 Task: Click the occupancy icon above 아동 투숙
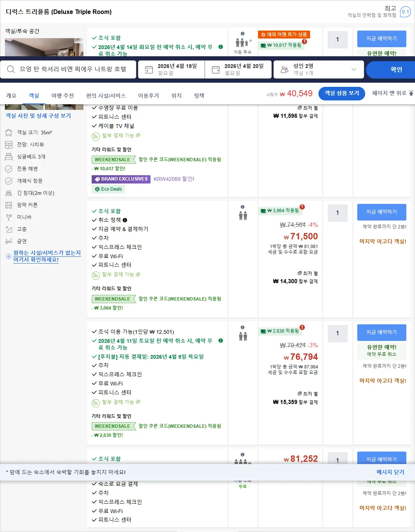[243, 43]
